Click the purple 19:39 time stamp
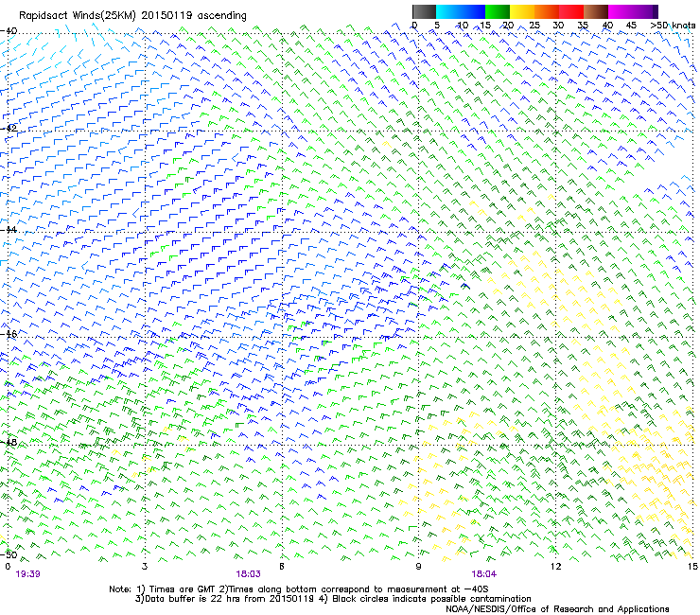 tap(27, 574)
